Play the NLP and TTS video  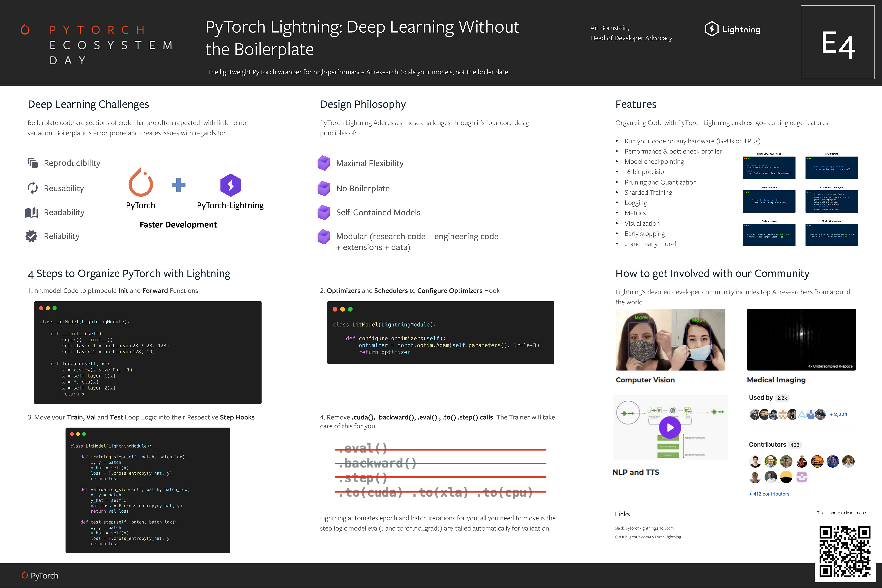[670, 427]
